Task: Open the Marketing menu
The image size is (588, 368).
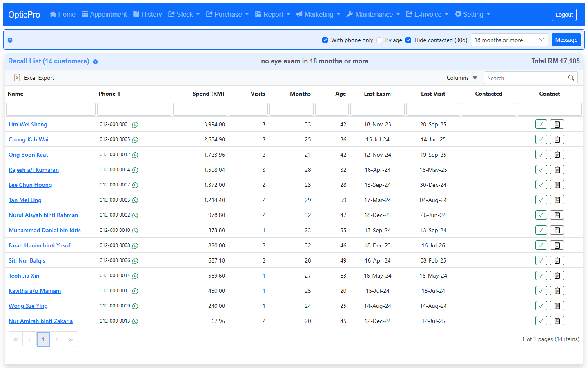Action: [x=318, y=14]
